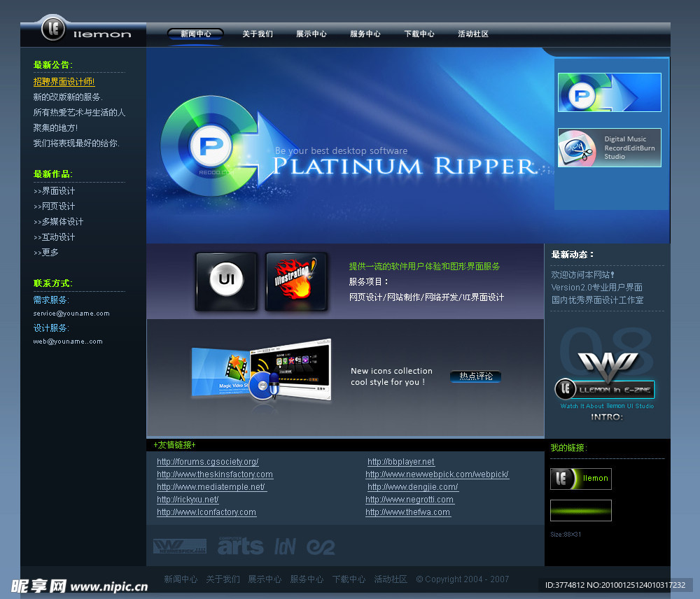Select the Digital Music RecordEditBurn Studio thumbnail

[x=609, y=148]
